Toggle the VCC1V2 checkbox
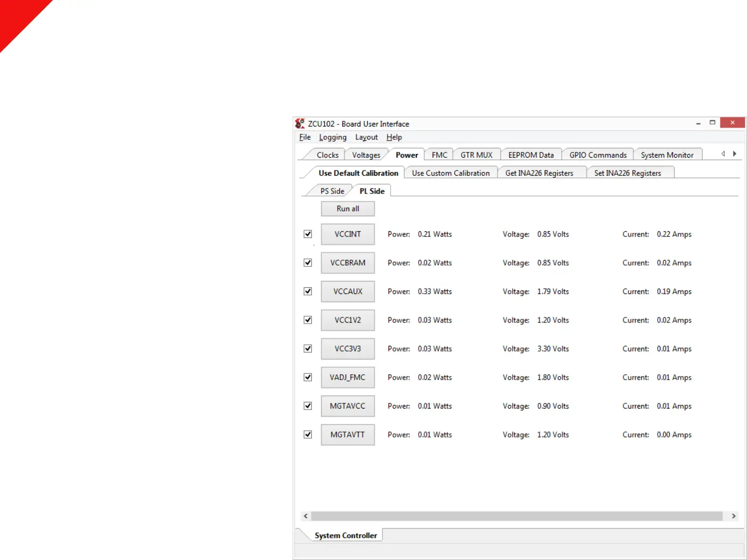Image resolution: width=747 pixels, height=560 pixels. click(x=308, y=320)
